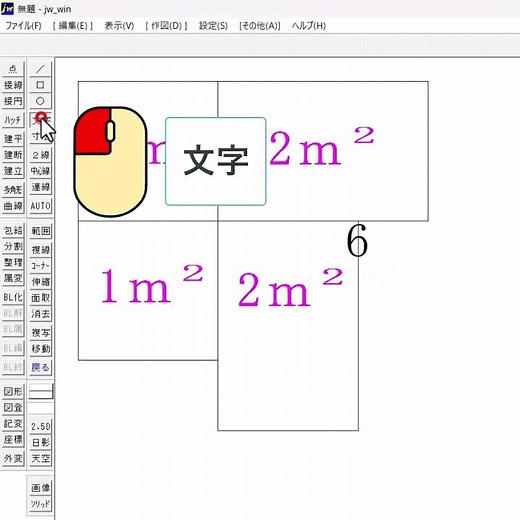
Task: Click the jw_win app icon in title bar
Action: click(7, 9)
